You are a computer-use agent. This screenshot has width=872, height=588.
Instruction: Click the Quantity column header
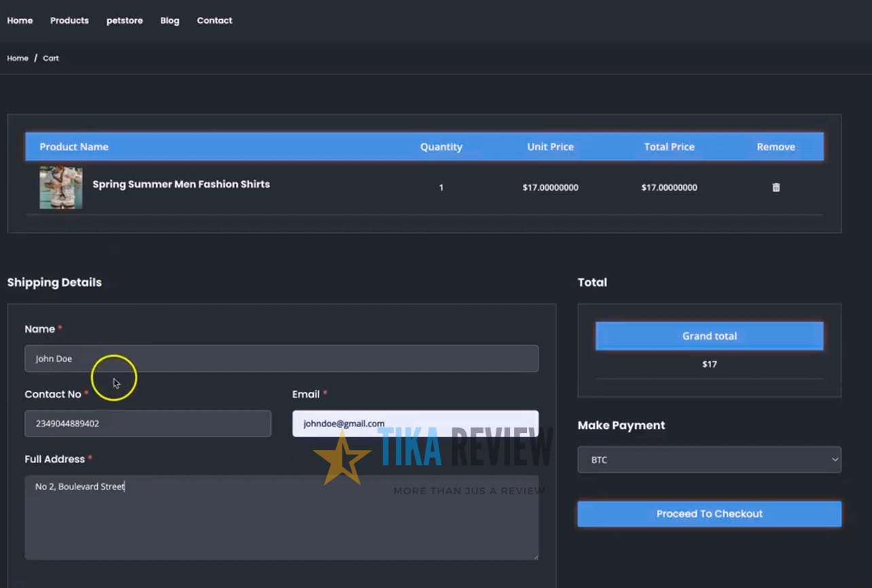click(441, 147)
